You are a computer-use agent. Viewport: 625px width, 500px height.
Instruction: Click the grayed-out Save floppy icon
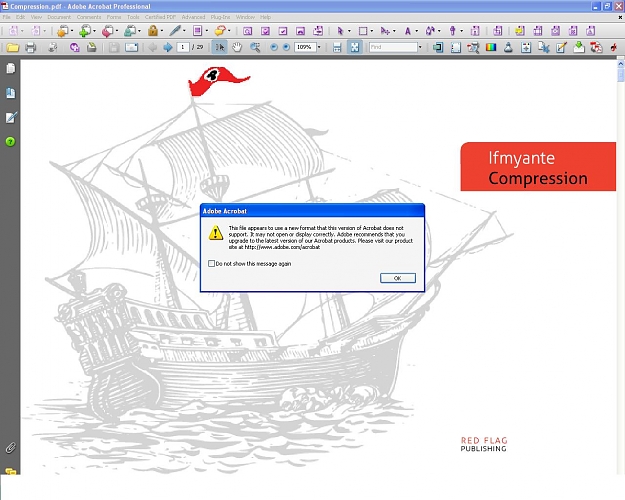114,47
